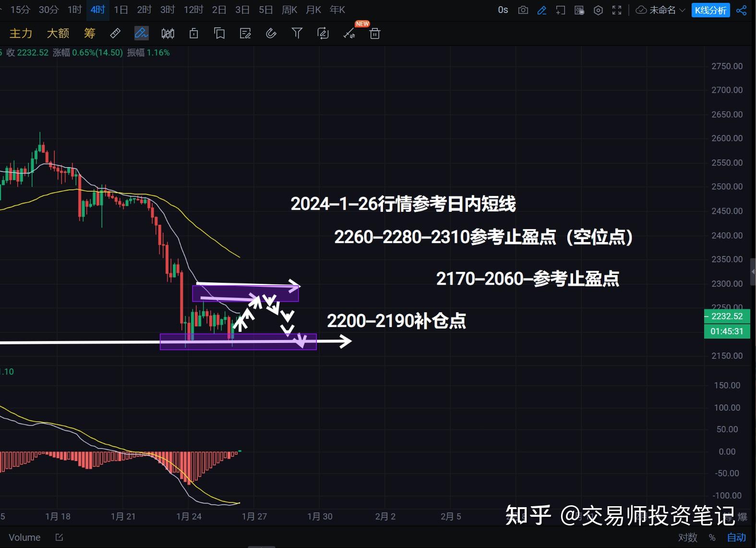Viewport: 756px width, 548px height.
Task: Switch to yearly 年K chart
Action: 337,10
